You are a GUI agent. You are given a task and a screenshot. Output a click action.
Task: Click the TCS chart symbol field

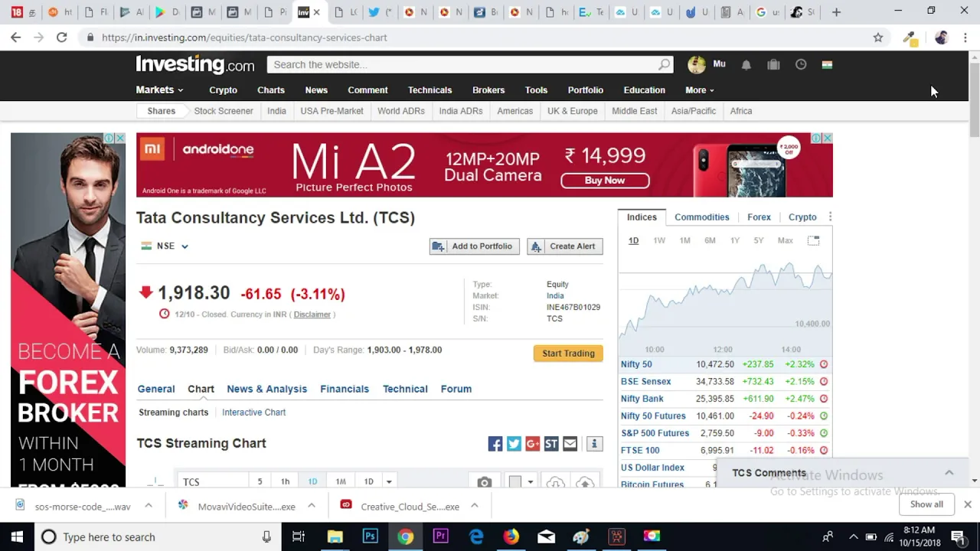(212, 482)
